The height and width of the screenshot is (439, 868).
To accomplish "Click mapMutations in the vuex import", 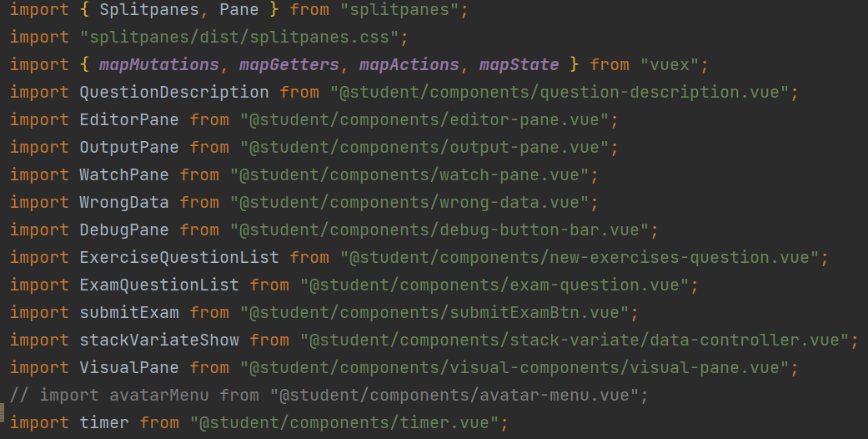I will pyautogui.click(x=159, y=65).
